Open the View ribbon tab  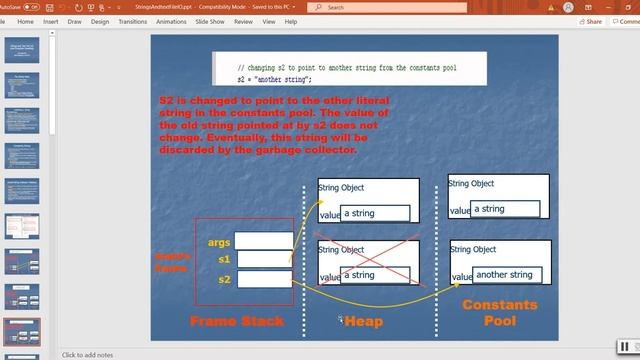pos(269,22)
